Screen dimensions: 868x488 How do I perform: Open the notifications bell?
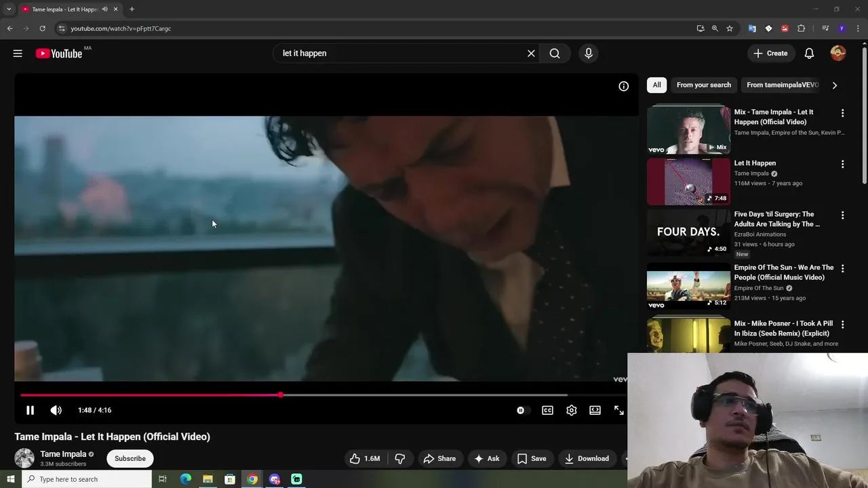809,54
